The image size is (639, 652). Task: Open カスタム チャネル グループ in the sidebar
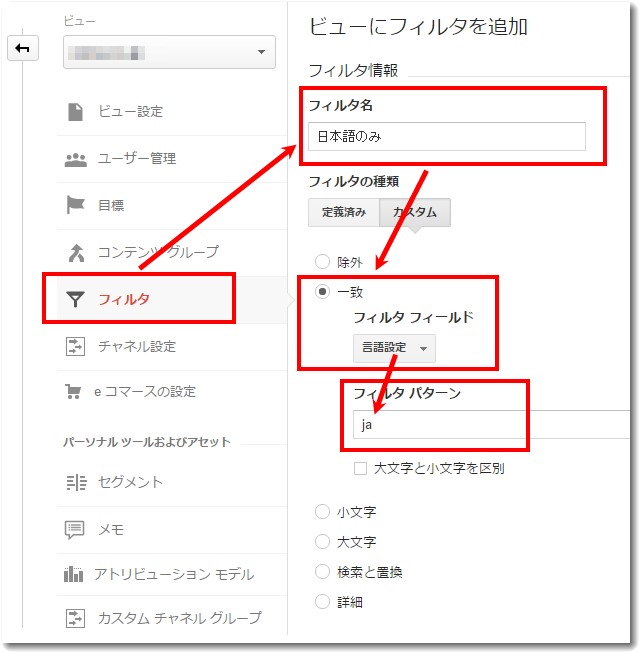click(x=179, y=618)
